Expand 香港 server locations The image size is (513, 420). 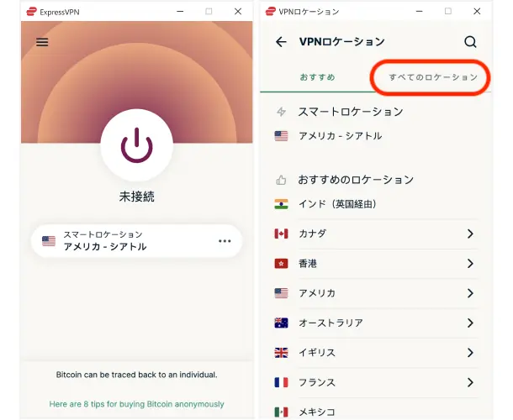tap(470, 264)
